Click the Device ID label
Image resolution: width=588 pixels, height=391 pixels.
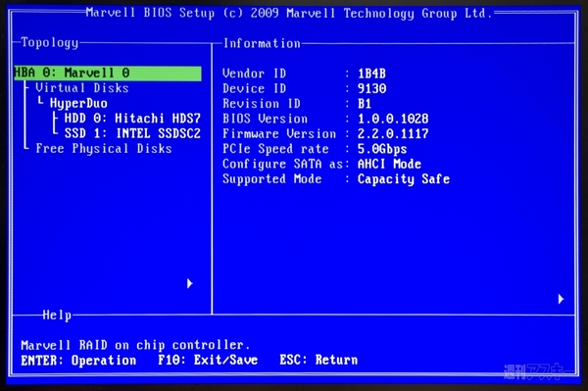(254, 88)
